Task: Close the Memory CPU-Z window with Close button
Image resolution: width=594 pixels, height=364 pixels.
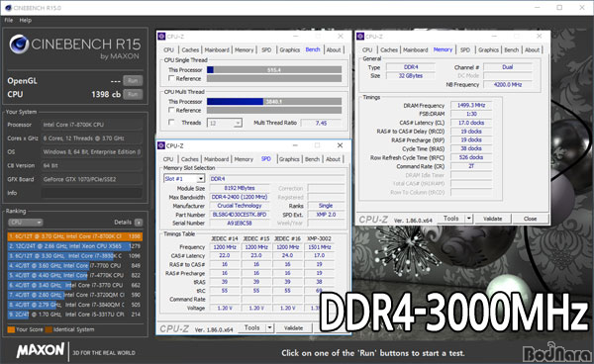Action: point(530,219)
